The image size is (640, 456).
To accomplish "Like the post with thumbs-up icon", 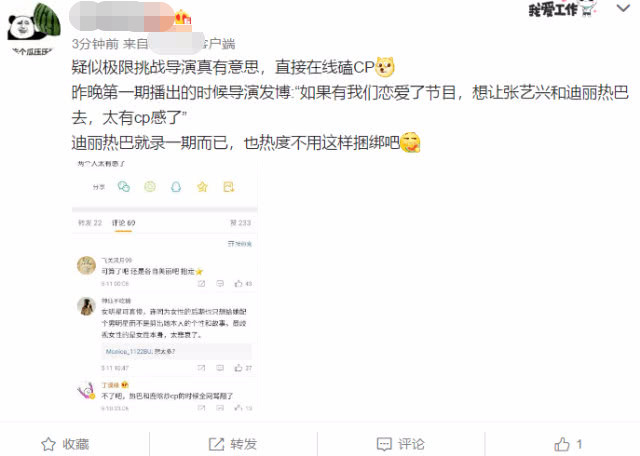I will pos(562,444).
